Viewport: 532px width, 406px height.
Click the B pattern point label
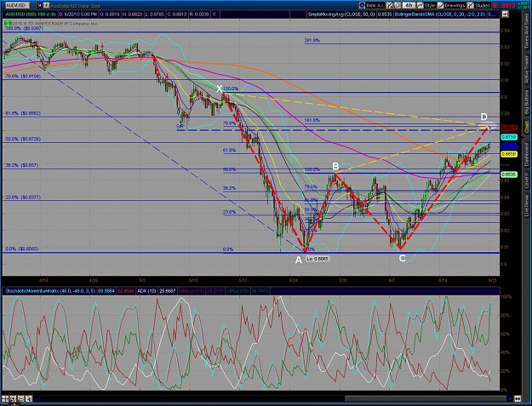point(335,166)
